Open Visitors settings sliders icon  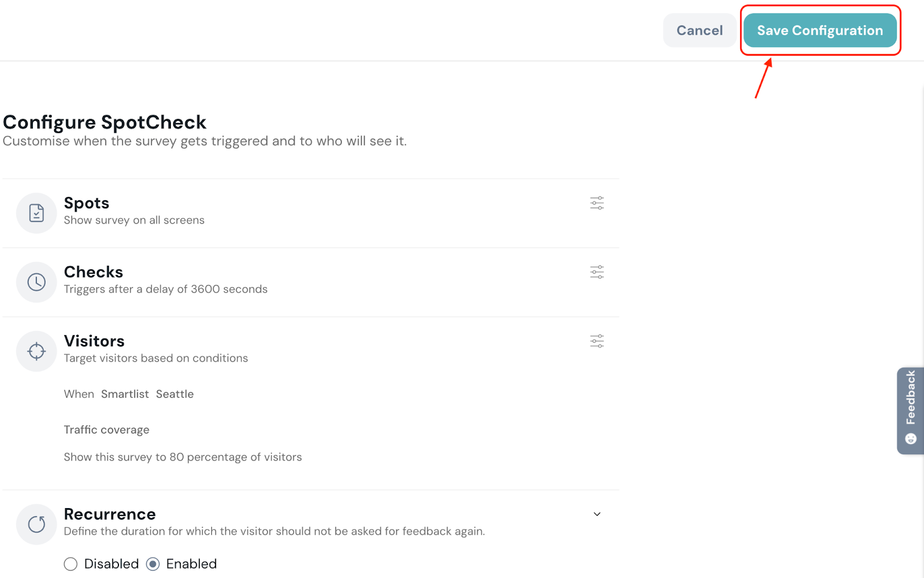point(597,341)
